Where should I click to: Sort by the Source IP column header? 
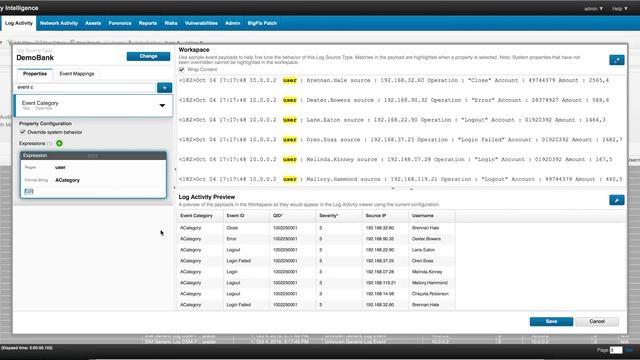point(386,216)
